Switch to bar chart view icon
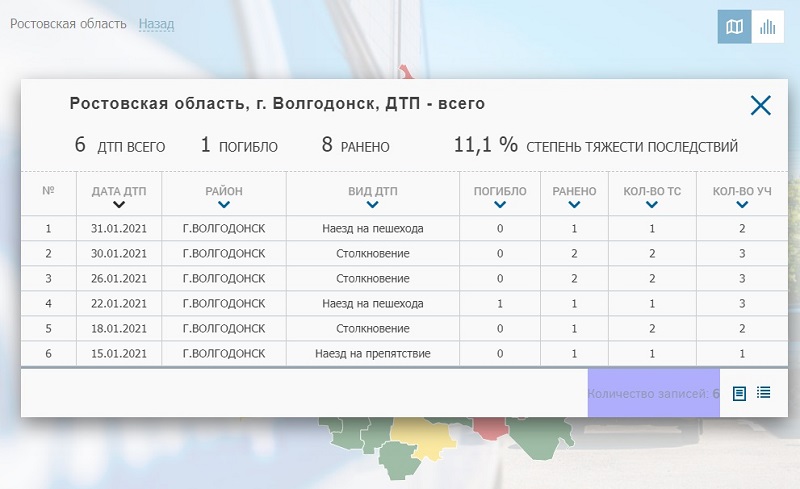Image resolution: width=800 pixels, height=489 pixels. point(768,27)
